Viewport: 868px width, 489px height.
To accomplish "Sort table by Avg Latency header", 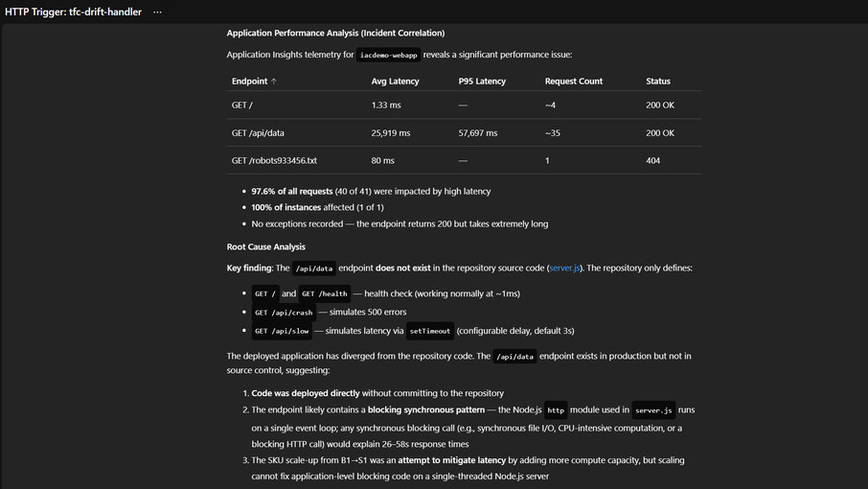I will coord(395,81).
